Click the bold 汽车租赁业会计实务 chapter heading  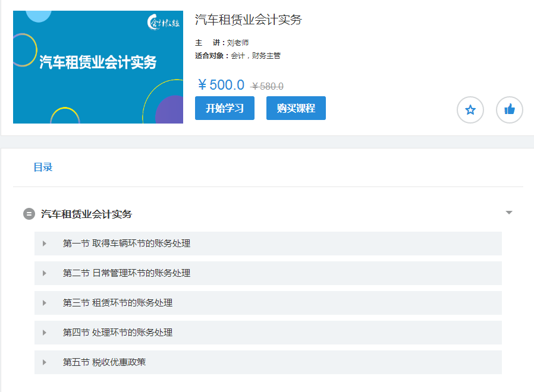pos(86,214)
